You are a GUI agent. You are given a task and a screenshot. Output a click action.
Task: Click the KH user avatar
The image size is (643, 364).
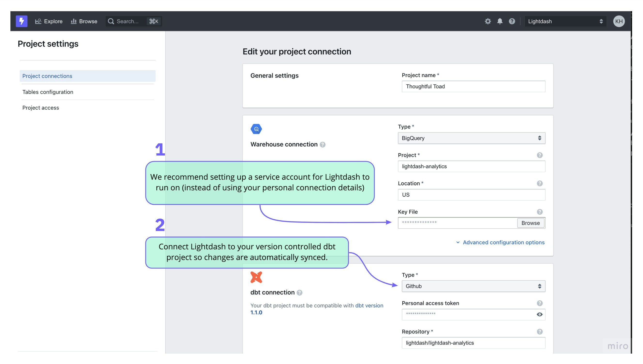[x=619, y=21]
